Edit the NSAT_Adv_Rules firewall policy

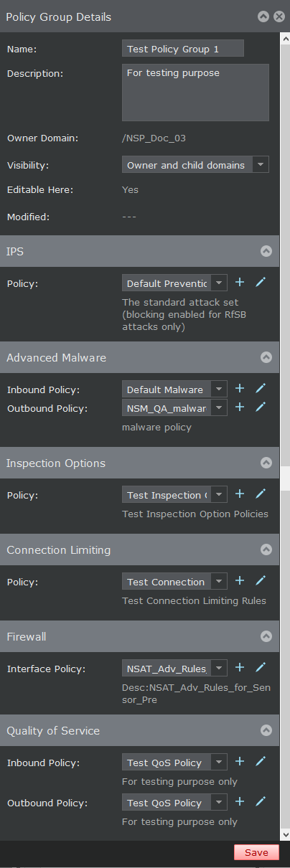point(261,667)
